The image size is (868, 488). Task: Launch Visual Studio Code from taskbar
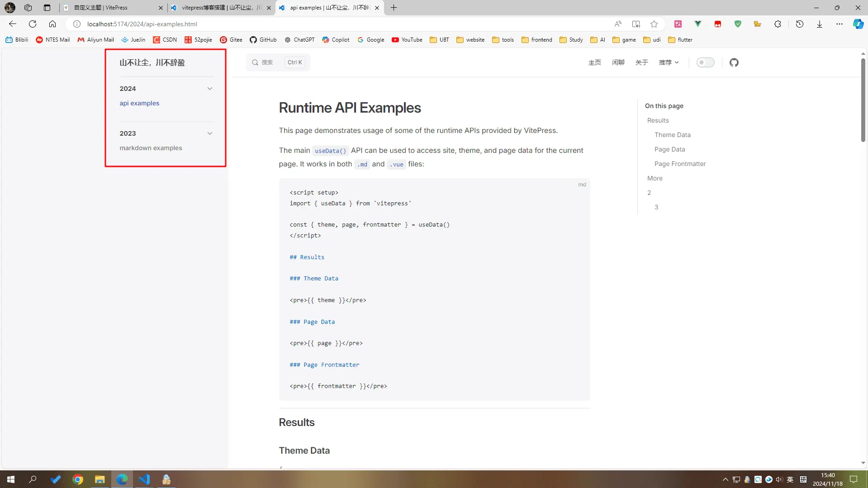point(144,479)
